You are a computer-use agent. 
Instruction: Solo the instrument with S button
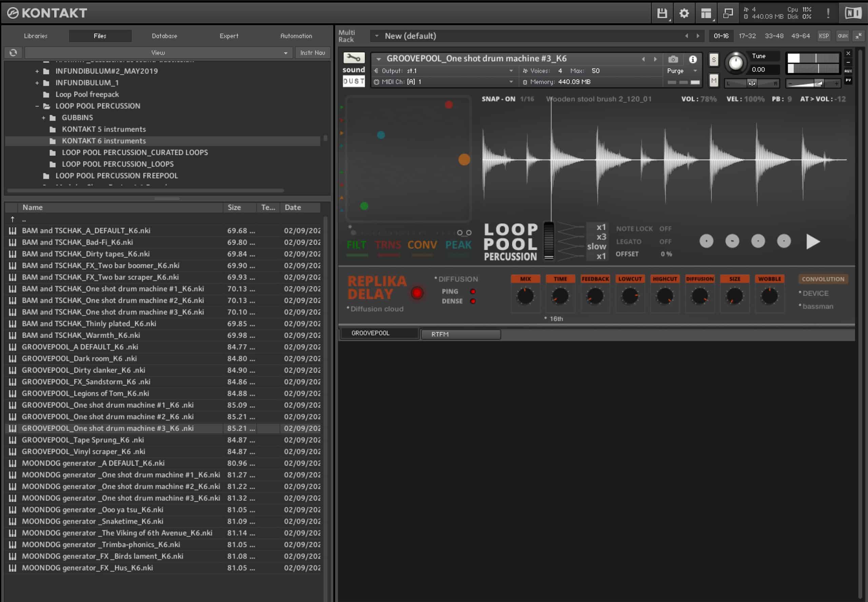[x=713, y=60]
